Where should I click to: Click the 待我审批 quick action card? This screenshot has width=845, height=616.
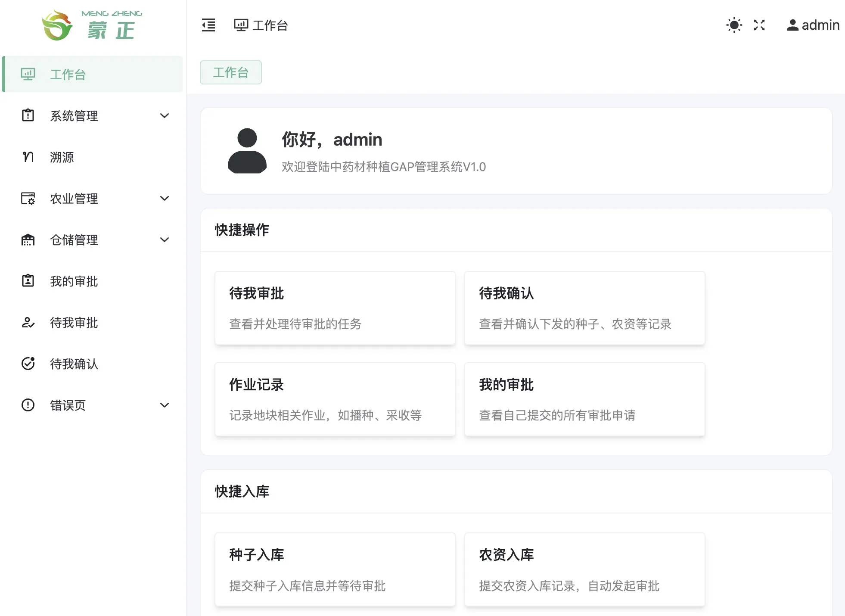[x=335, y=308]
